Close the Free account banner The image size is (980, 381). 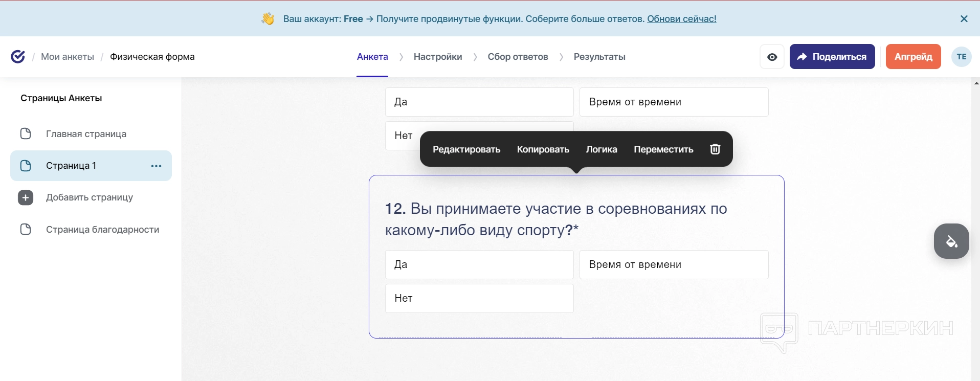coord(964,19)
